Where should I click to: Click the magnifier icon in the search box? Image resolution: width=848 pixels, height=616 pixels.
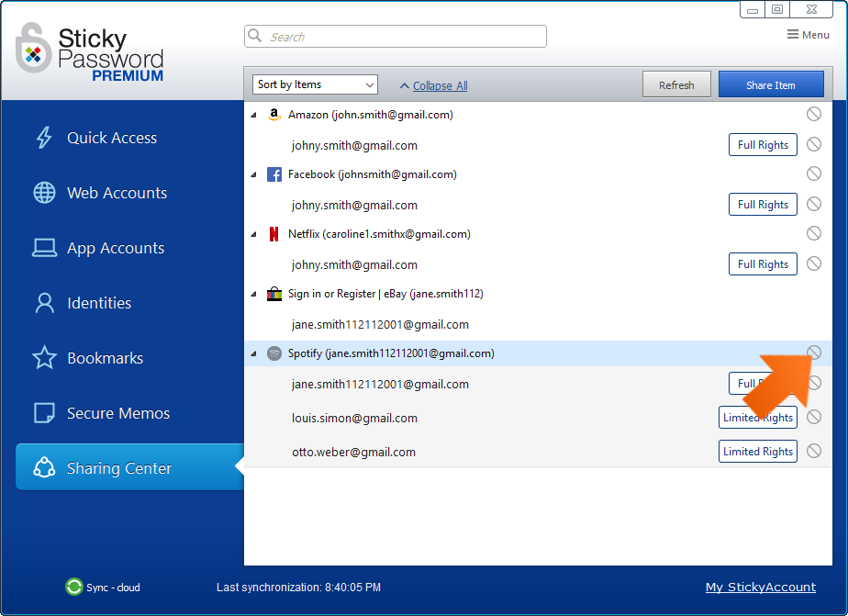coord(255,36)
